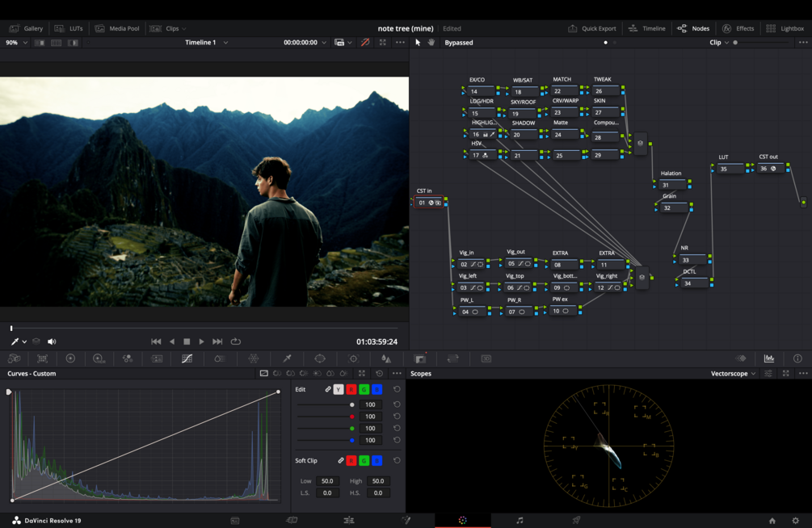Open the Sizing palette

click(x=453, y=358)
